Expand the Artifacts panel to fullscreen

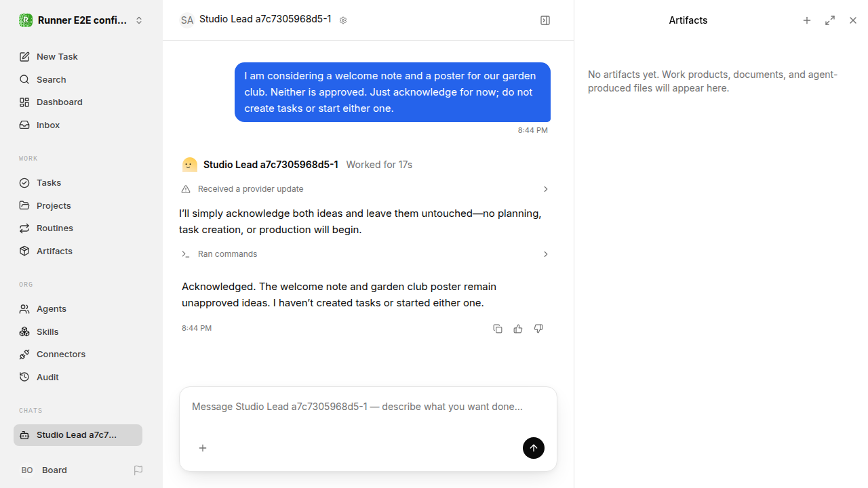point(830,20)
